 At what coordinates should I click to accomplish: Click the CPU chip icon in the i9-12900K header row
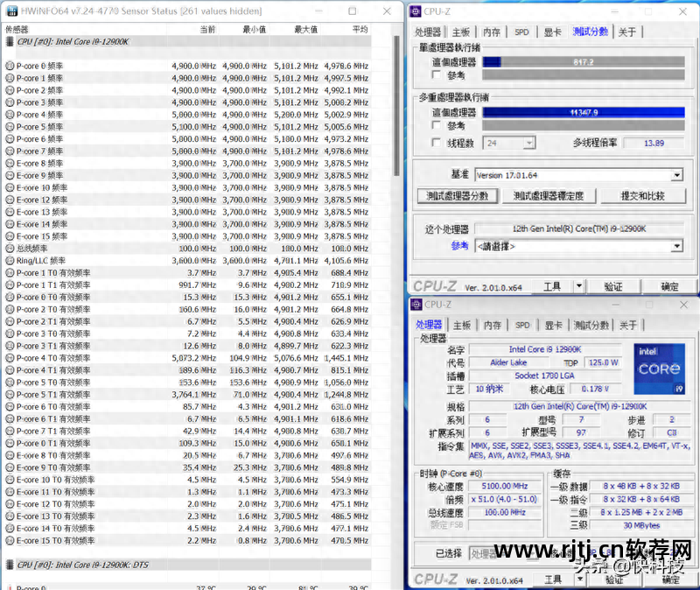click(x=10, y=41)
